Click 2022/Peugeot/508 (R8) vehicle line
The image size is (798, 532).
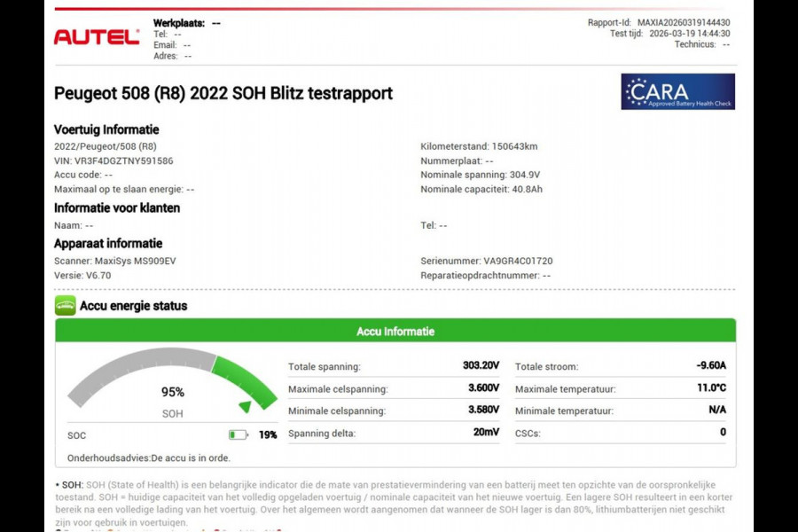[106, 146]
